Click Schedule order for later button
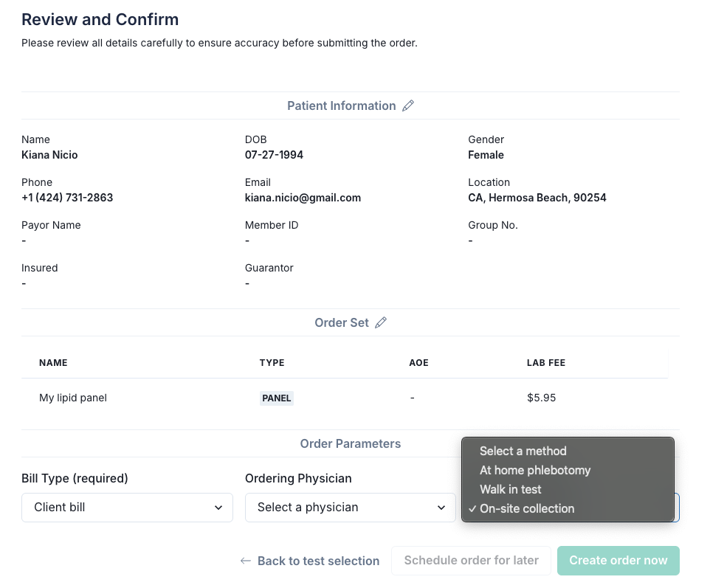Viewport: 710px width, 588px height. pos(471,560)
